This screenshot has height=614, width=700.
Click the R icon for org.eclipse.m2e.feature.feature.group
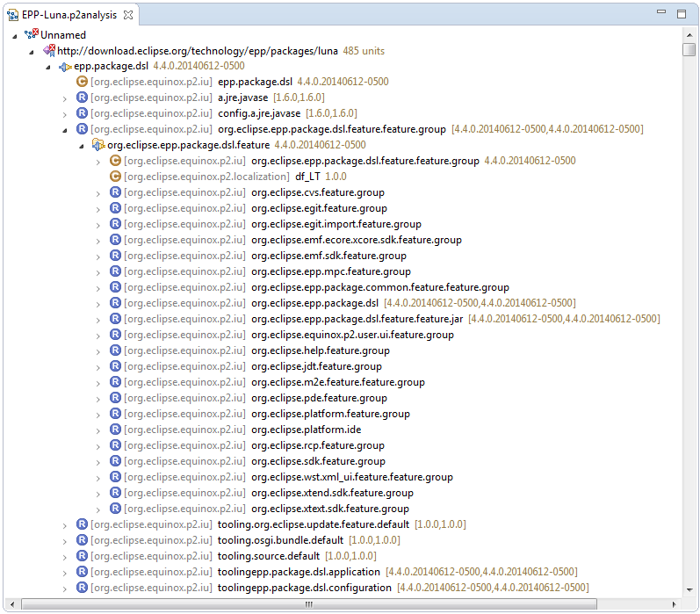[x=116, y=382]
